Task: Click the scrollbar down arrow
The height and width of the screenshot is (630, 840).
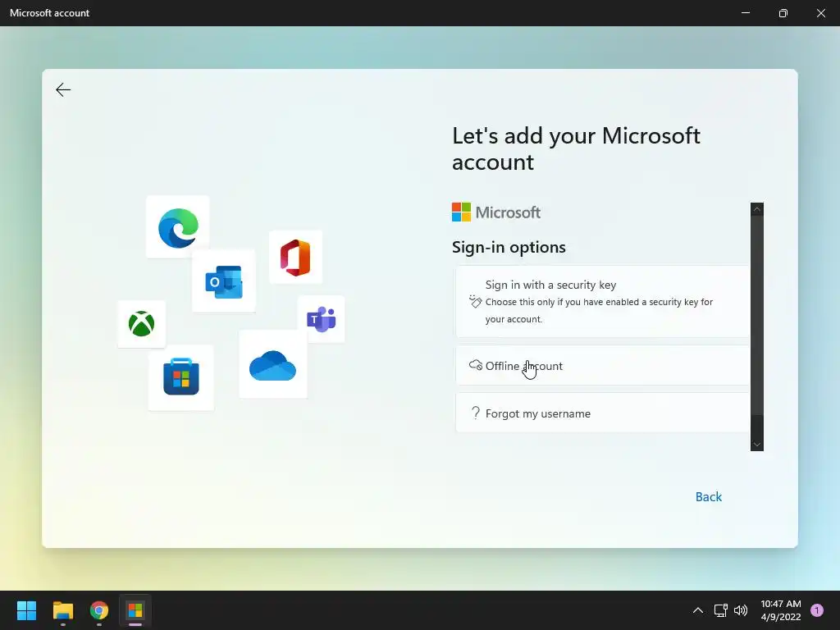Action: click(757, 444)
